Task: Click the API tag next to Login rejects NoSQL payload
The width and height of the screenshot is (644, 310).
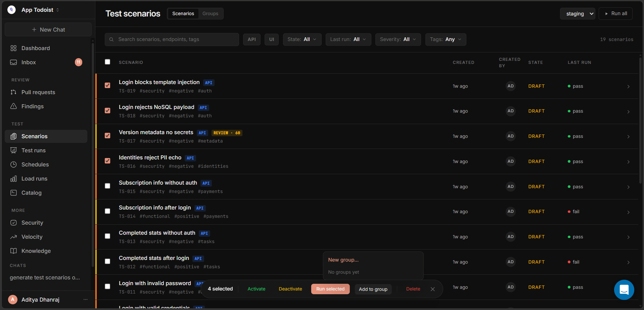Action: tap(203, 108)
